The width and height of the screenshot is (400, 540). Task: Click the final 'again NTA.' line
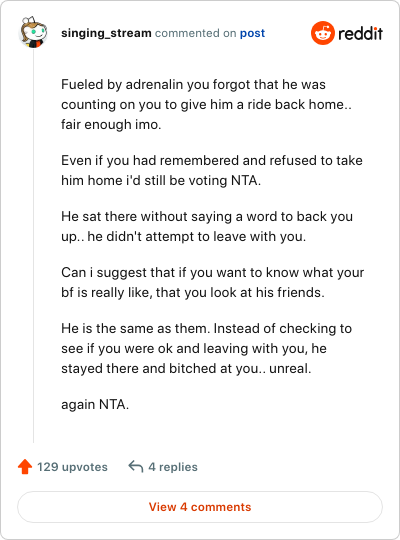[x=95, y=404]
